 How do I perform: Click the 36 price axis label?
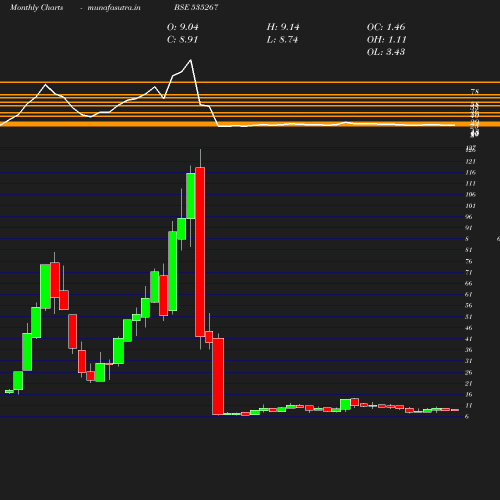point(469,350)
